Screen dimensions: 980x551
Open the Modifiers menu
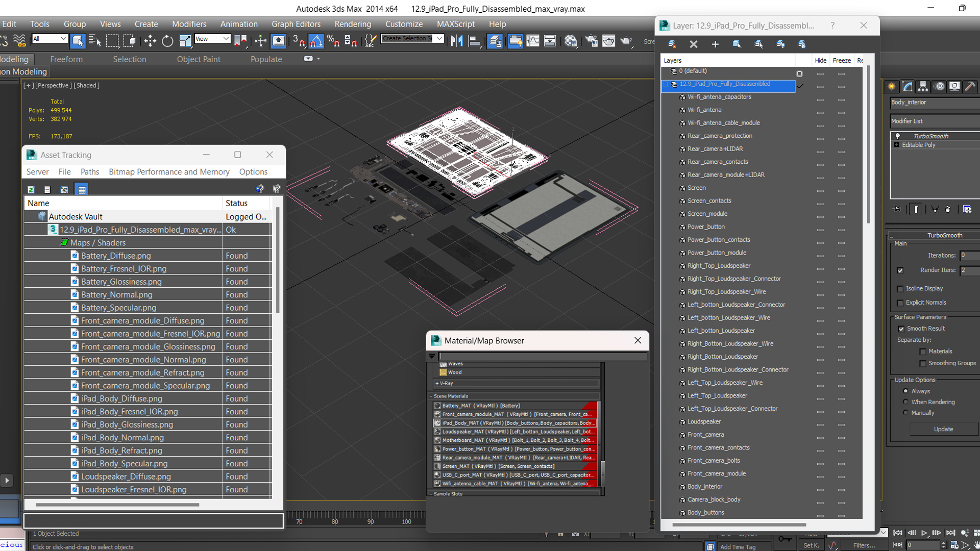coord(189,24)
